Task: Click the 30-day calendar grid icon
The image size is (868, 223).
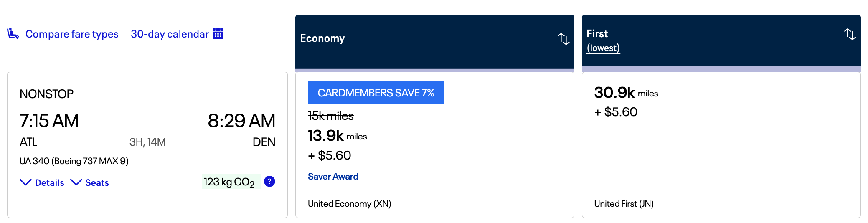Action: coord(218,34)
